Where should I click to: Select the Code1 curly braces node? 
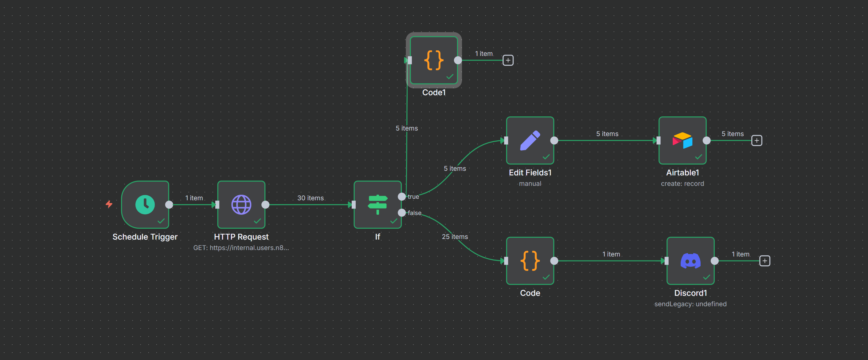click(x=434, y=60)
